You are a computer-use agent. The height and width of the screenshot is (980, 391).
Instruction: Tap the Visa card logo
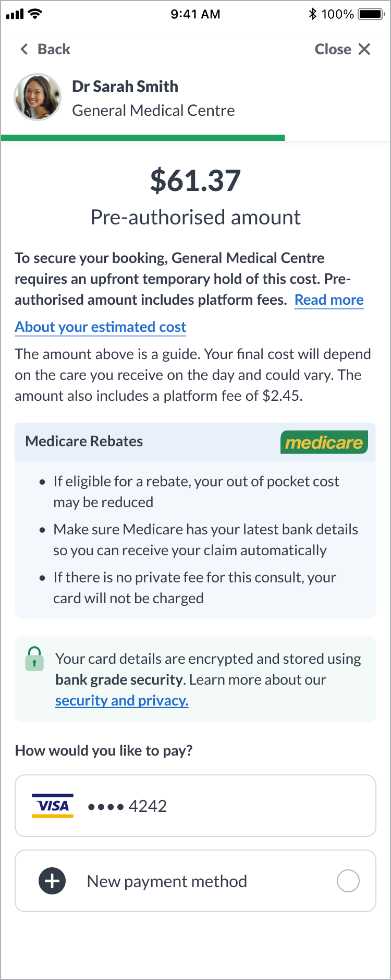coord(53,806)
